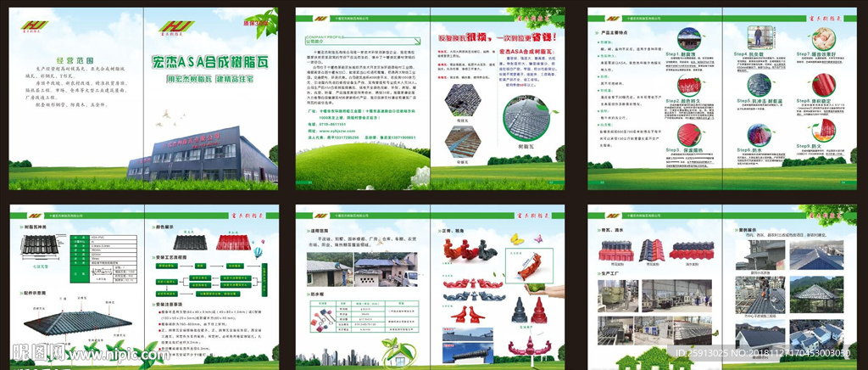Select the 案例展示 heading
Image resolution: width=868 pixels, height=370 pixels.
749,229
